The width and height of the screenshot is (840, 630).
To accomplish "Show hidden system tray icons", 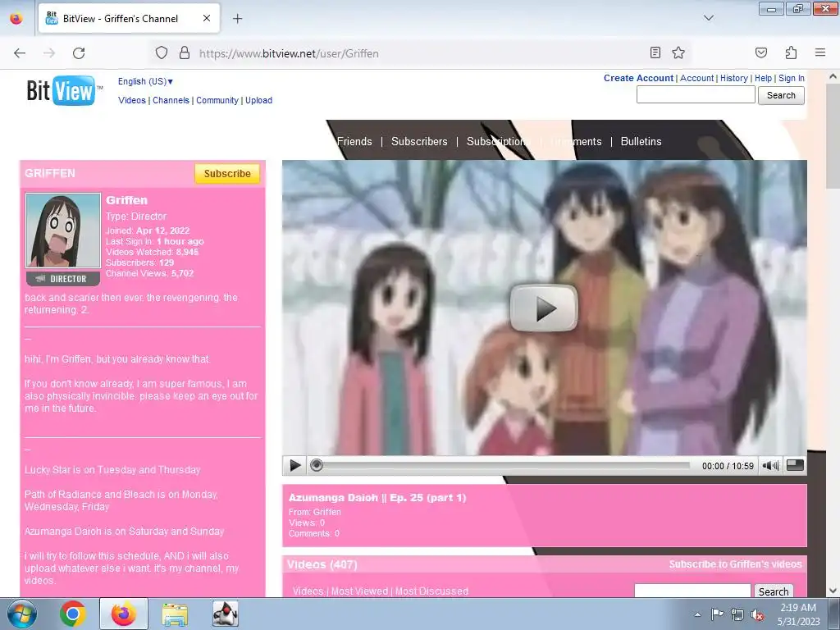I will 697,614.
